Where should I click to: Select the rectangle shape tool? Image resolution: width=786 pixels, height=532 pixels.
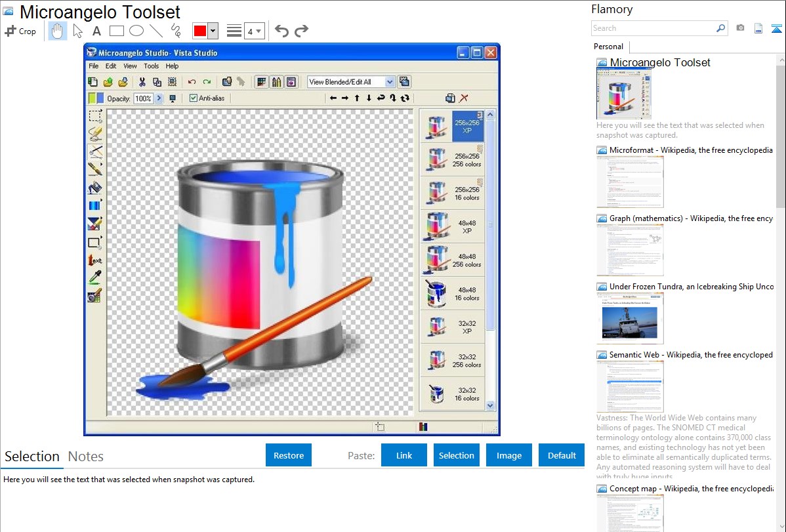[117, 31]
